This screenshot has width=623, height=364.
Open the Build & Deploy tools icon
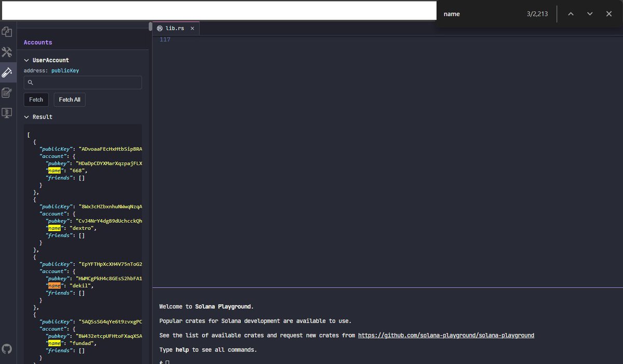tap(7, 52)
